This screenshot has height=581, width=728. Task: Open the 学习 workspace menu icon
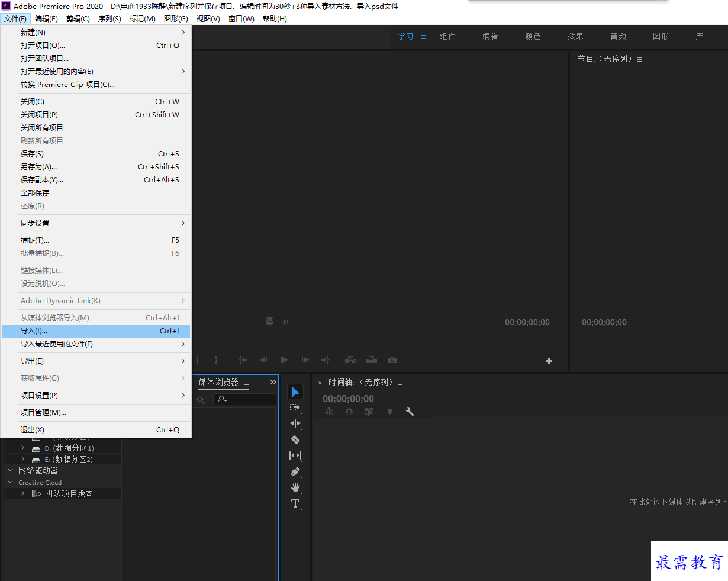(424, 37)
